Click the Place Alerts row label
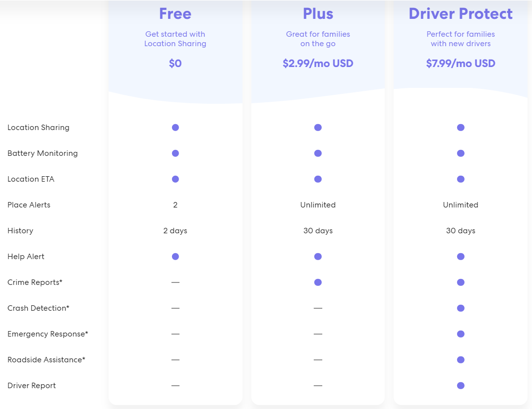532x409 pixels. coord(29,205)
